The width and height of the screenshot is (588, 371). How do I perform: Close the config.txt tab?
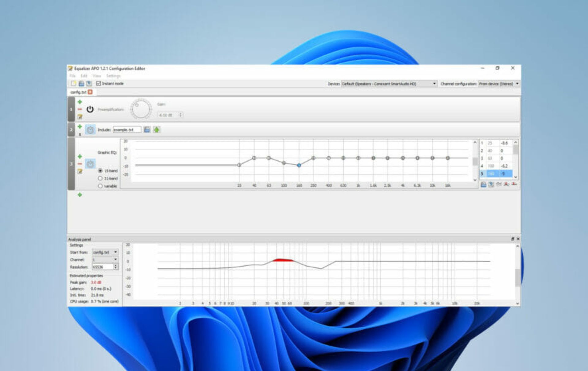pos(90,92)
